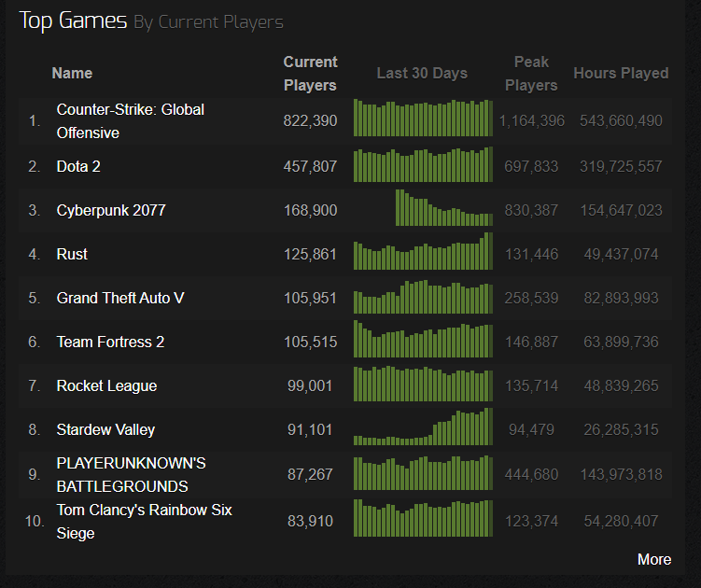Click the Stardew Valley 30-day bar chart

423,427
